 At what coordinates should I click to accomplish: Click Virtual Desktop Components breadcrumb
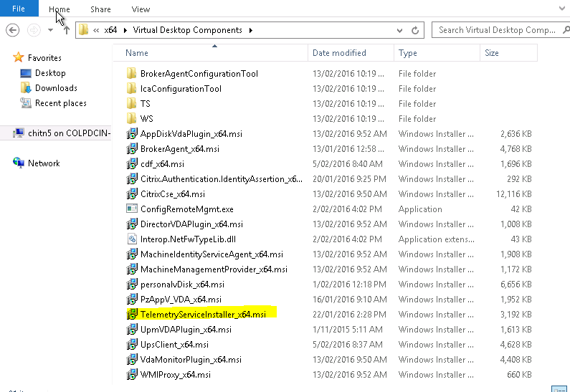pyautogui.click(x=188, y=30)
